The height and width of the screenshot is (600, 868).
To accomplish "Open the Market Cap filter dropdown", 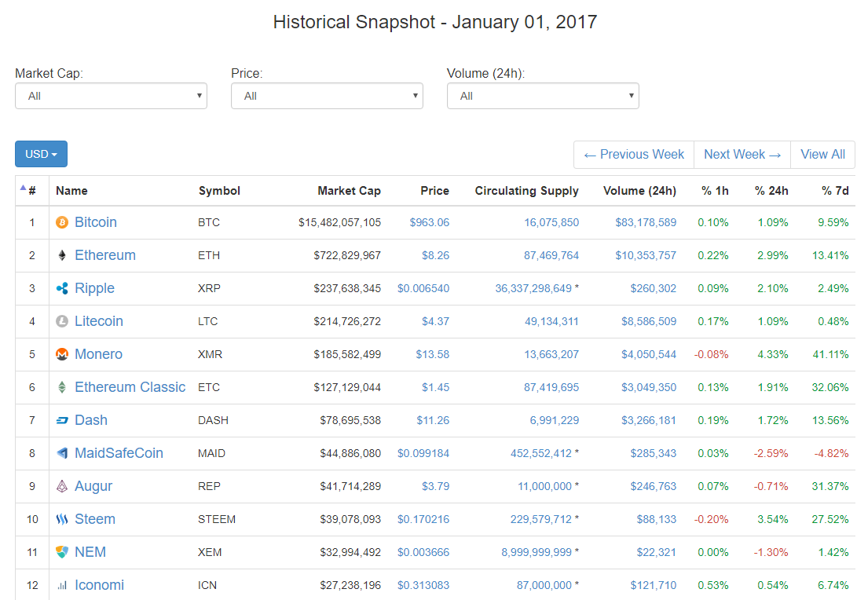I will pyautogui.click(x=112, y=96).
